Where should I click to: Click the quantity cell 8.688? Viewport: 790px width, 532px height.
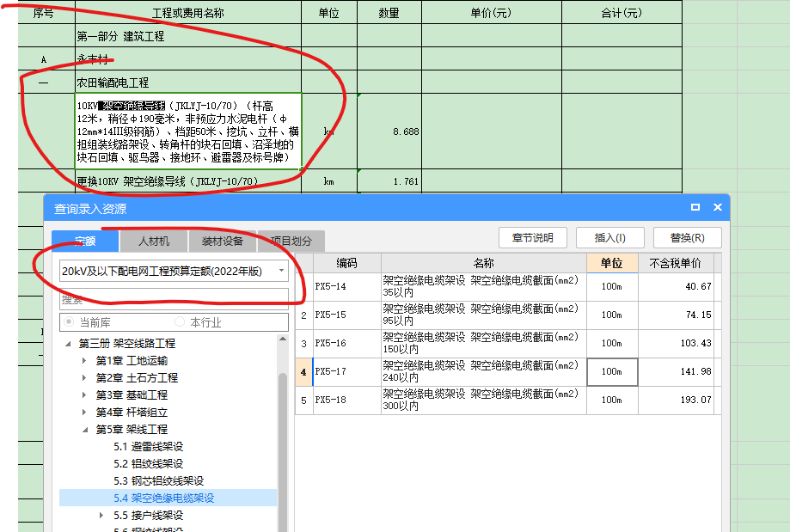click(x=389, y=131)
